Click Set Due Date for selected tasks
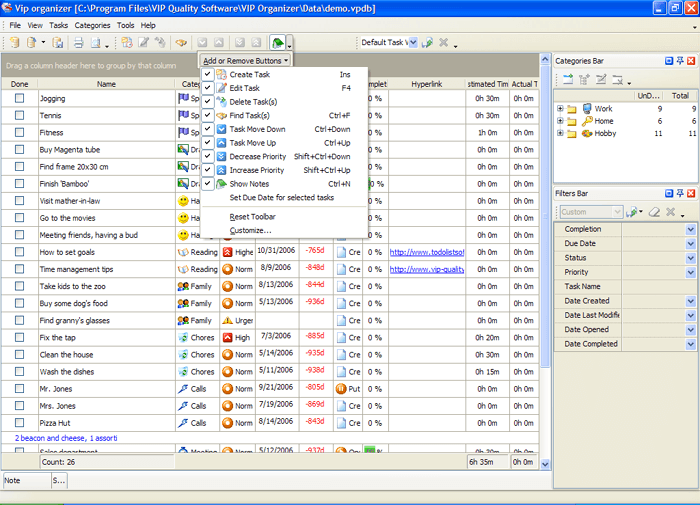The image size is (700, 505). pyautogui.click(x=284, y=198)
